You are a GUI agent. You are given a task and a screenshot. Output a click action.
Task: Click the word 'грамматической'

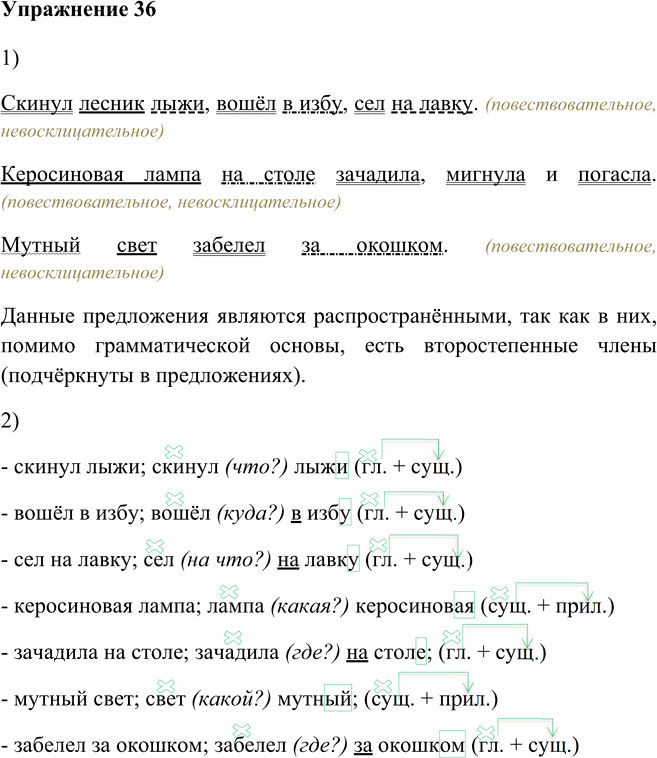[172, 346]
